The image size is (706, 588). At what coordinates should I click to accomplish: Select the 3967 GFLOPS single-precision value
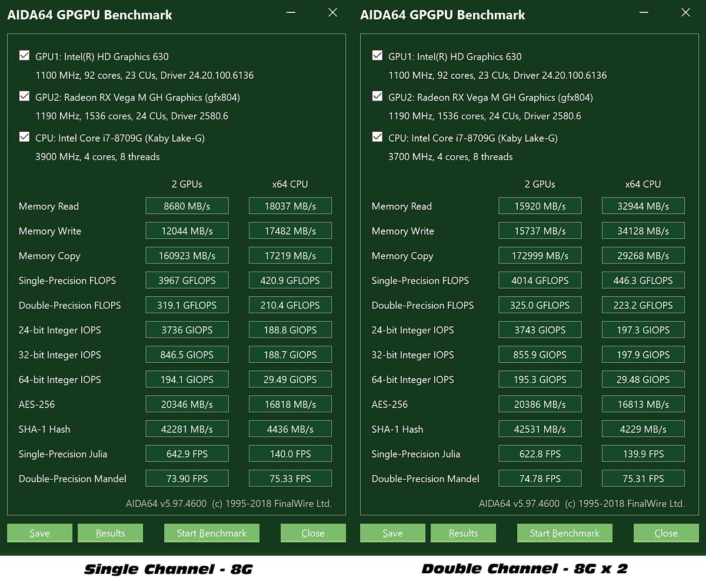[x=187, y=280]
